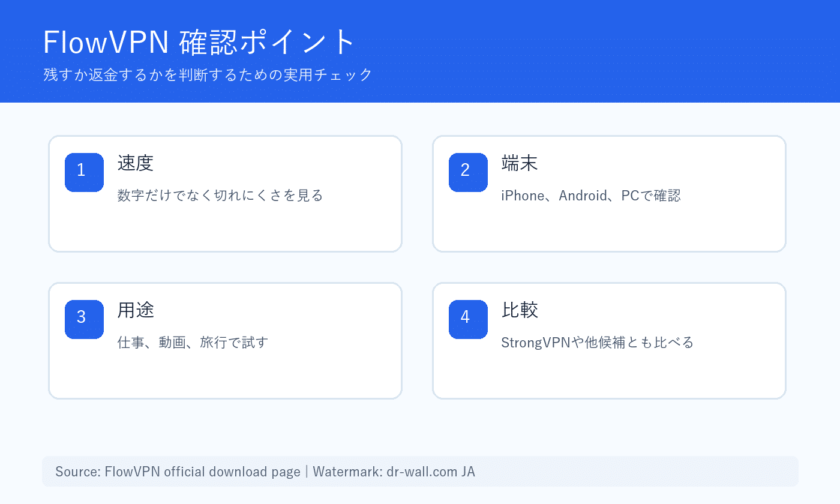
Task: Click the 速度 card title
Action: (x=136, y=163)
